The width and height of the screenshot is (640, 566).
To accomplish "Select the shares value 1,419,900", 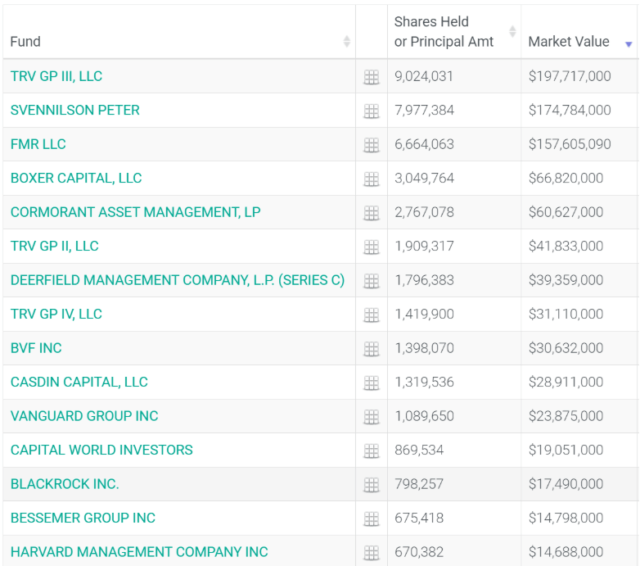I will pos(424,314).
